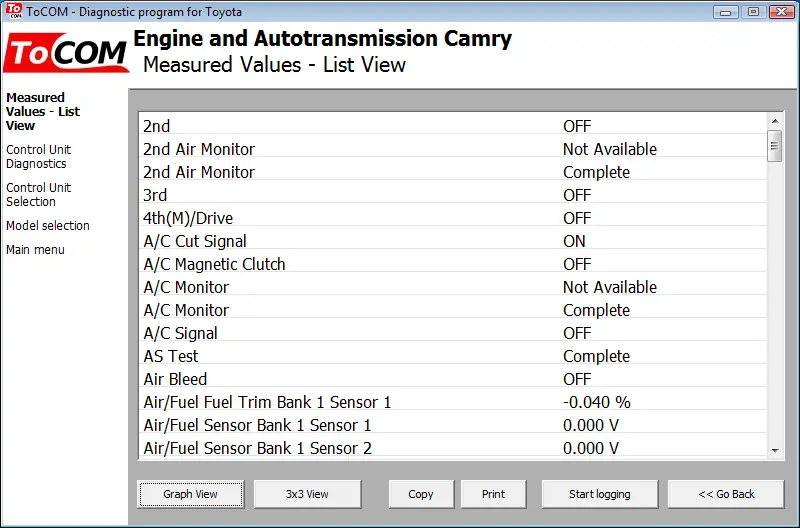800x528 pixels.
Task: Return to Main menu
Action: point(35,249)
